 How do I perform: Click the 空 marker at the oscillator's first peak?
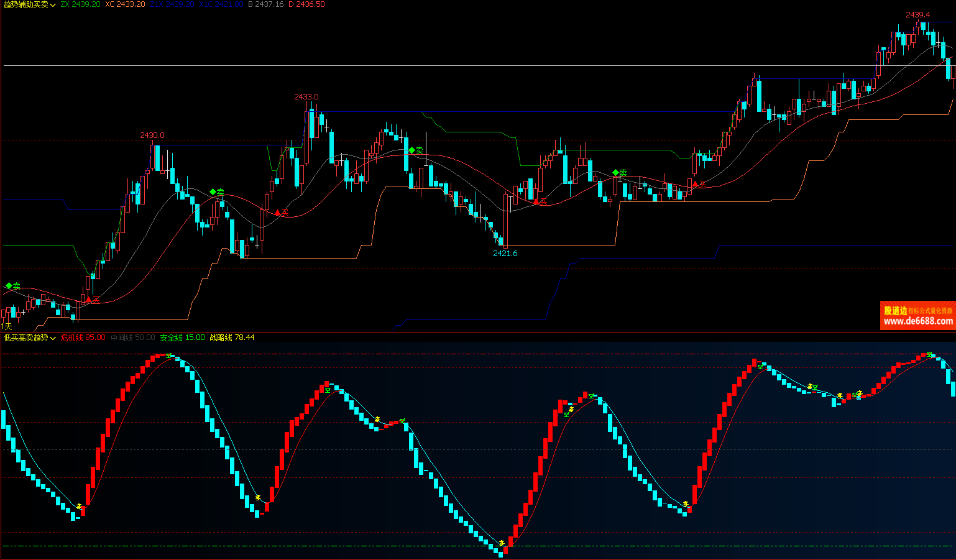click(x=168, y=356)
